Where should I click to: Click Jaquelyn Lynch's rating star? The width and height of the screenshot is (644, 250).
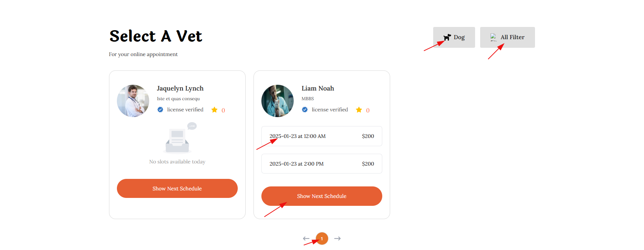[x=214, y=110]
